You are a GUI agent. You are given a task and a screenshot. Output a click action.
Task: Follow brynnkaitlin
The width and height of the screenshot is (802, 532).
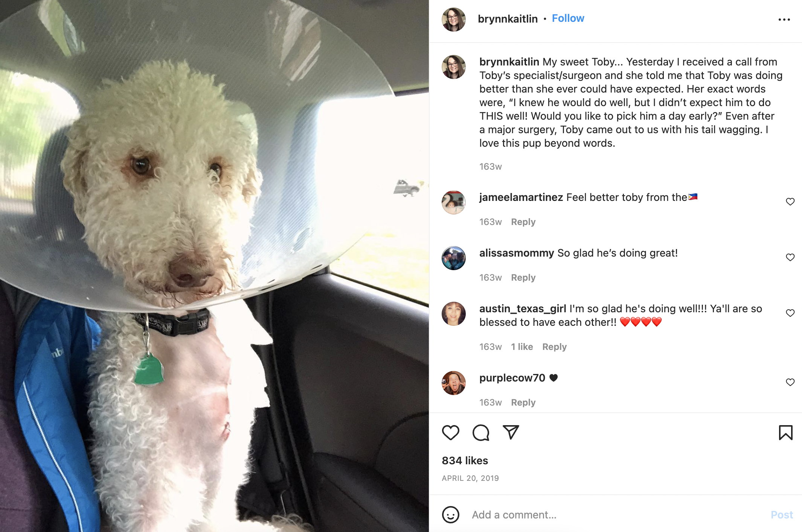[x=568, y=18]
